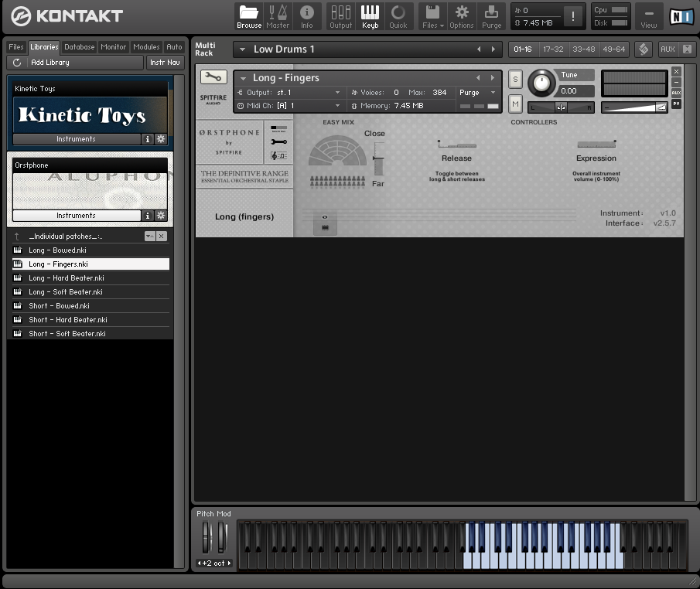The image size is (700, 589).
Task: Select Long - Soft Beater.nki patch
Action: (90, 292)
